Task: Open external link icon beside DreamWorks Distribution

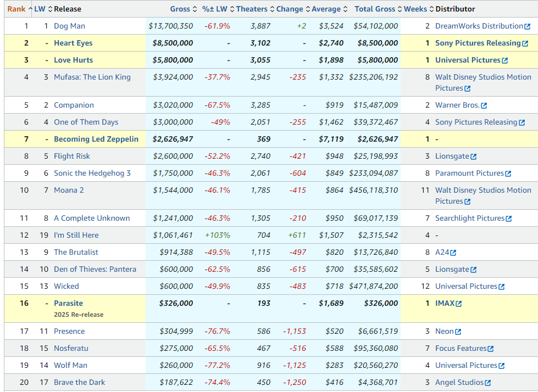Action: 527,26
